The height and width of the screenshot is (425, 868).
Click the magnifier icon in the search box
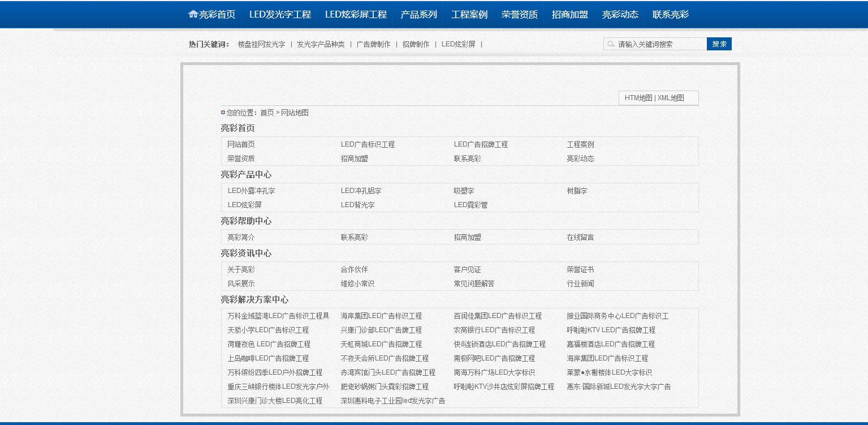tap(611, 44)
